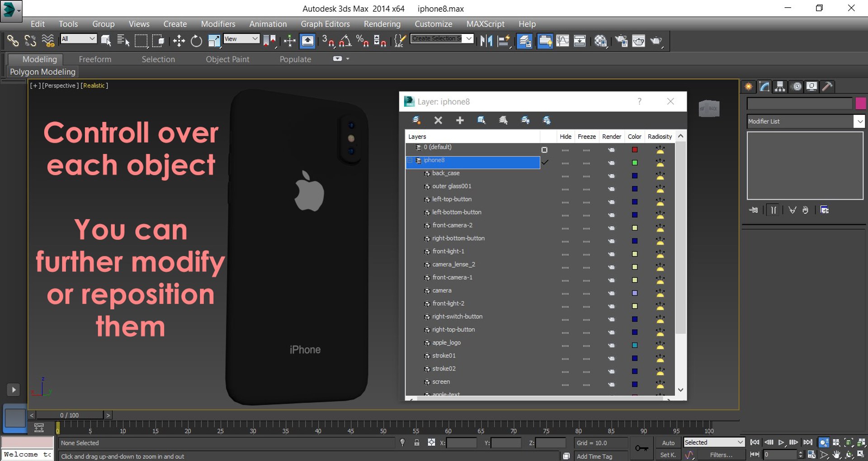
Task: Click red color swatch of default layer
Action: pyautogui.click(x=635, y=150)
